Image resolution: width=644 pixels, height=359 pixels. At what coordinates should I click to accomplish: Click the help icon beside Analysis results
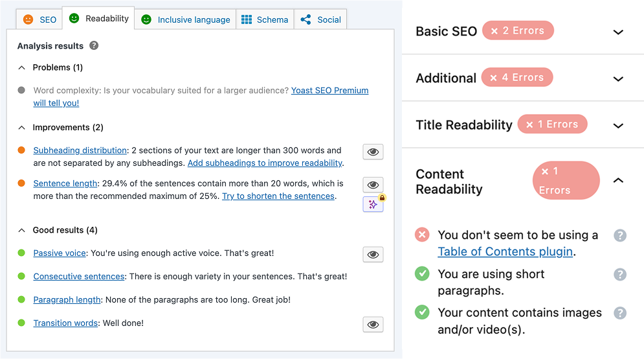pyautogui.click(x=94, y=46)
